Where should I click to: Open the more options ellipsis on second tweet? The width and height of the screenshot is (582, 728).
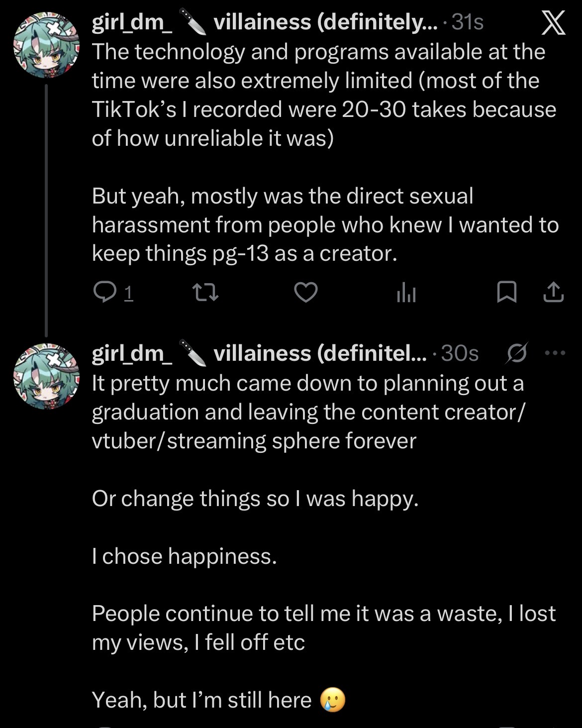tap(555, 353)
